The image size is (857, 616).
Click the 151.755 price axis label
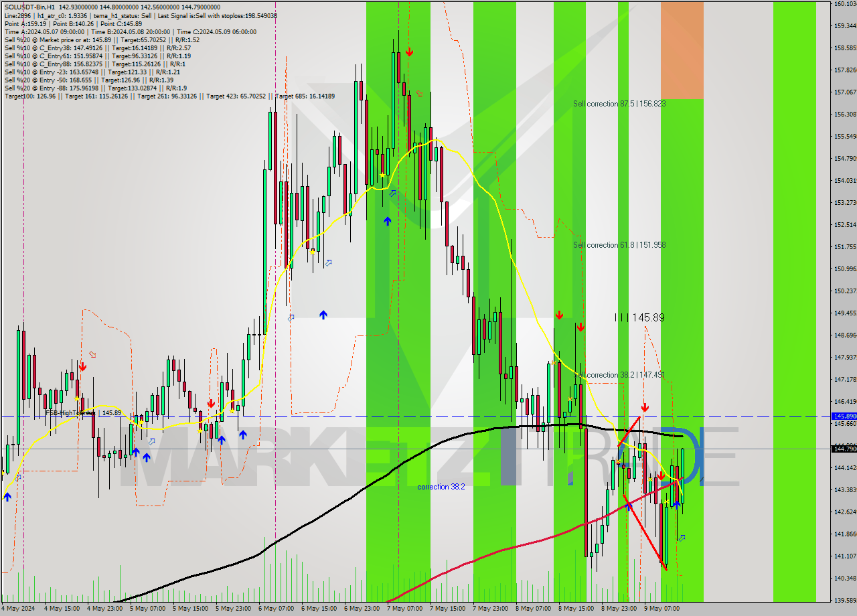click(x=844, y=247)
